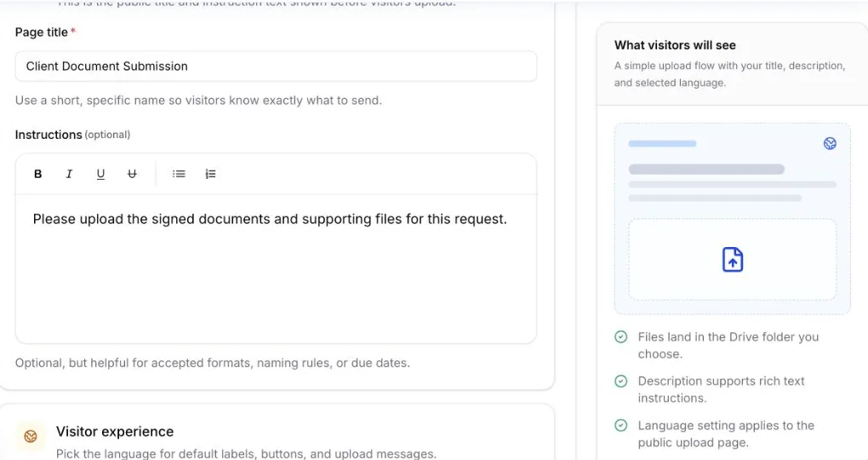Toggle underline in the instructions toolbar
This screenshot has height=460, width=868.
pos(100,174)
